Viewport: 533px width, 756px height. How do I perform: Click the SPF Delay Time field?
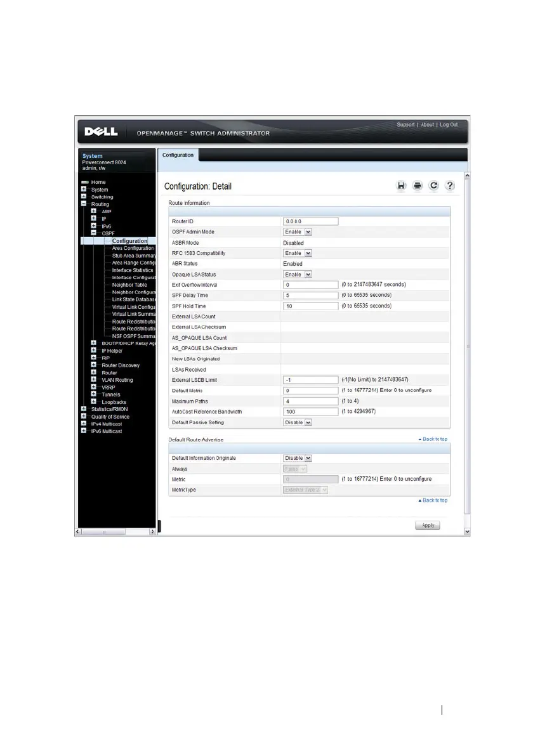tap(311, 296)
